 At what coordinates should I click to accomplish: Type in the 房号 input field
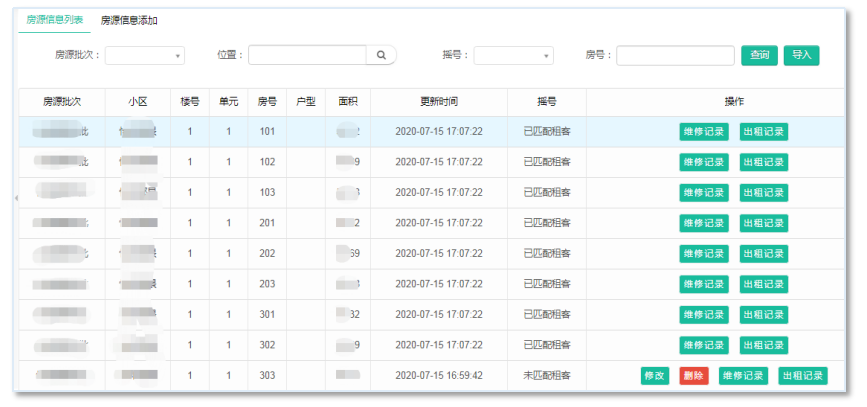[675, 56]
